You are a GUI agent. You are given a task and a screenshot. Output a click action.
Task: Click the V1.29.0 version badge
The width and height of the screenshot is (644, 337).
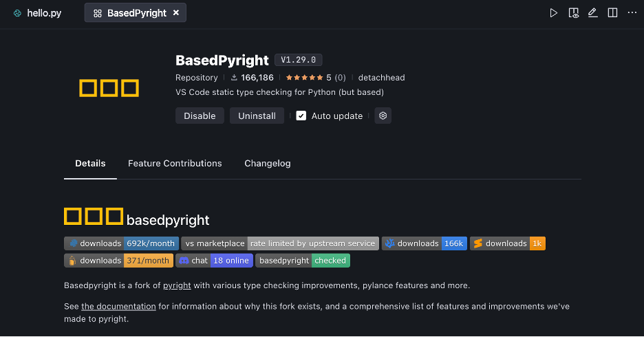tap(298, 60)
